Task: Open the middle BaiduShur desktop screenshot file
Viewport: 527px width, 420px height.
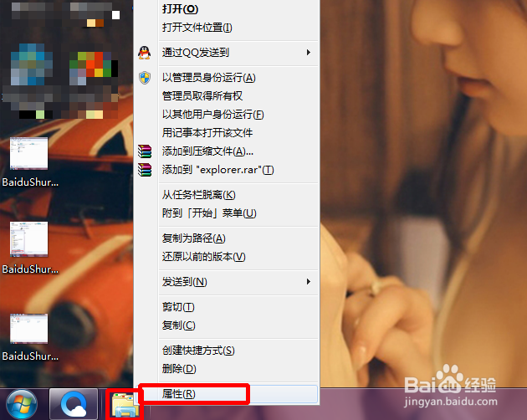Action: (29, 248)
